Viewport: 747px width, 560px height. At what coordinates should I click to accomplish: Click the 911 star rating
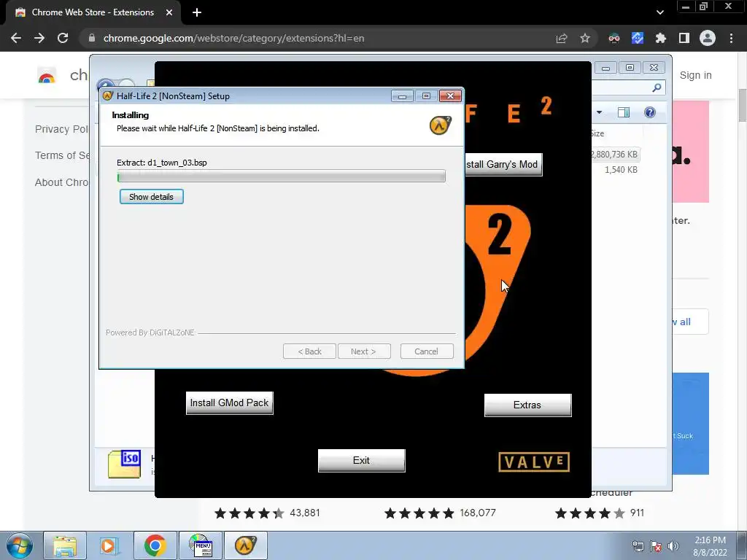click(x=600, y=513)
